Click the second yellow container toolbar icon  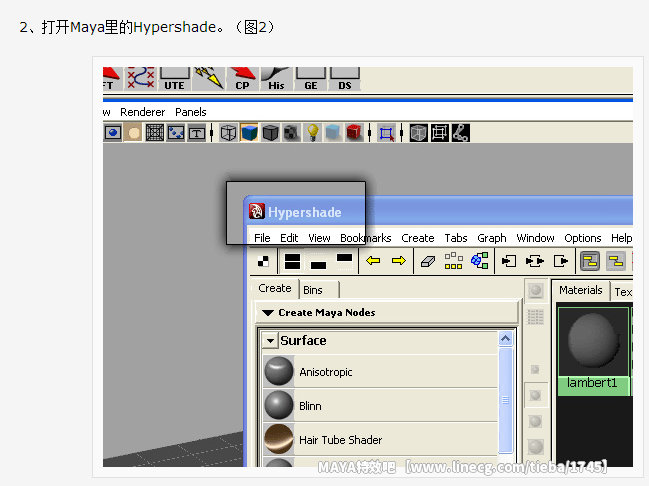click(x=616, y=261)
